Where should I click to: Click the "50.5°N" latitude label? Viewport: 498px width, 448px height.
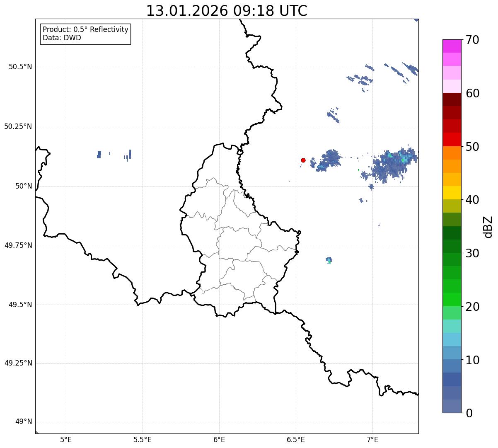[21, 67]
